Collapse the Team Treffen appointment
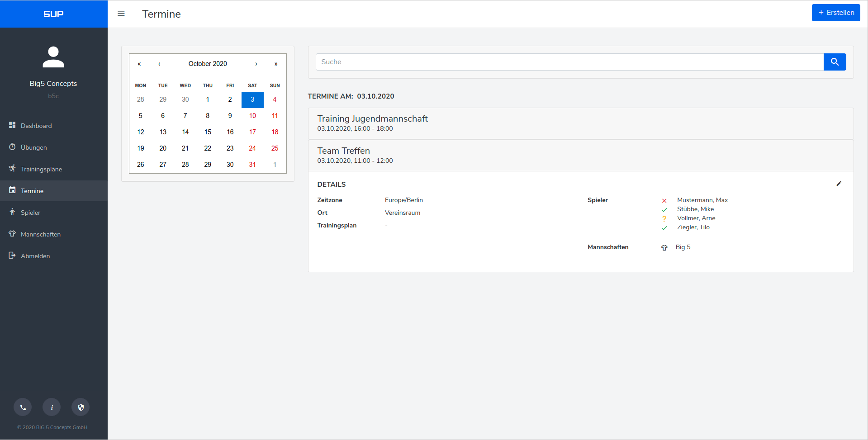The image size is (868, 440). pyautogui.click(x=580, y=155)
